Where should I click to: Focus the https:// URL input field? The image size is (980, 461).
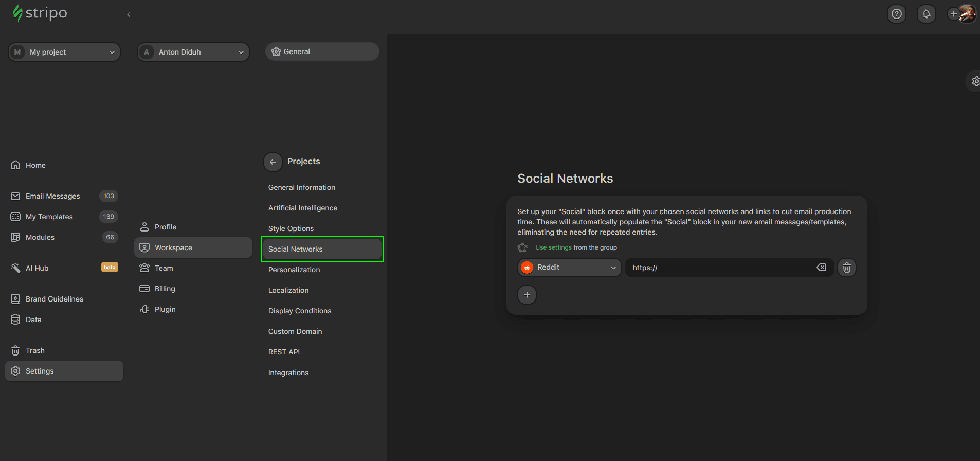click(x=720, y=268)
